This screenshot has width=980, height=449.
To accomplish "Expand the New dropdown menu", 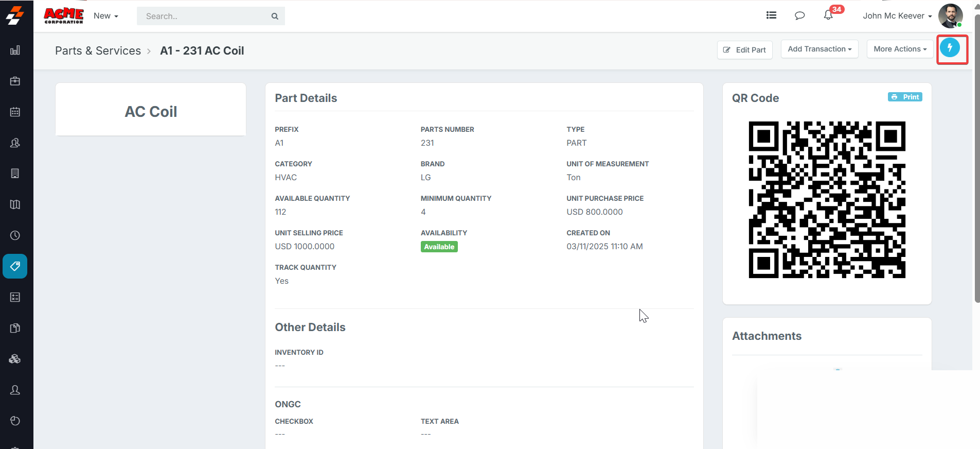I will tap(105, 16).
